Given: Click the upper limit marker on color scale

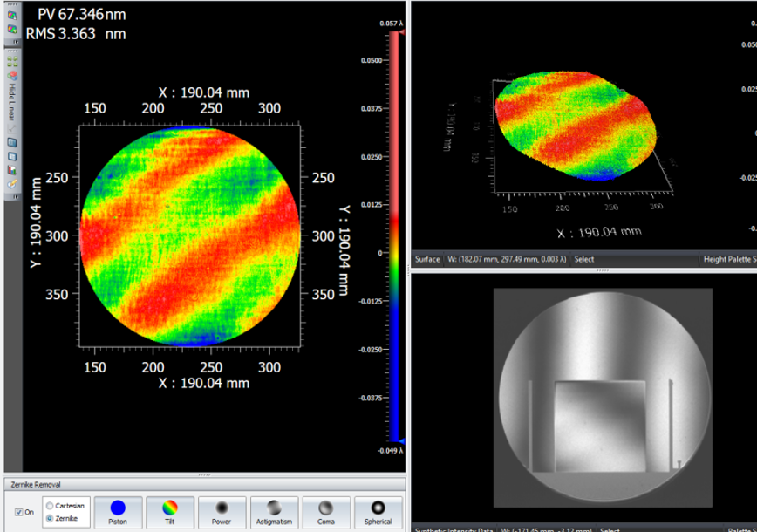Looking at the screenshot, I should (396, 33).
